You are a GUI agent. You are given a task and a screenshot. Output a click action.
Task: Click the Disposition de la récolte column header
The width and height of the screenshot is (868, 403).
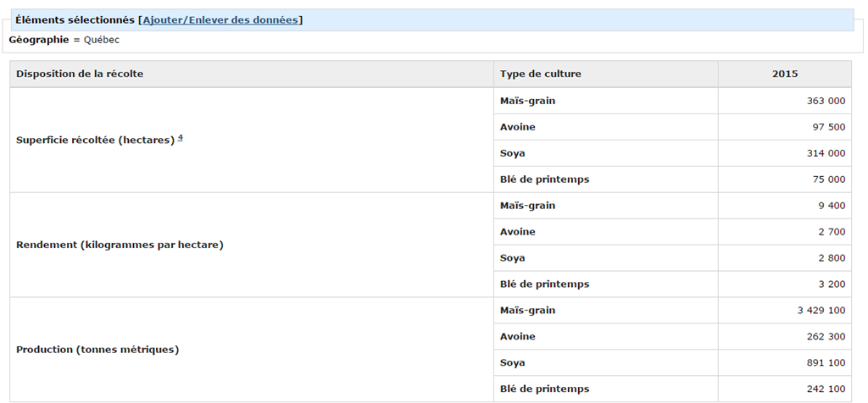[80, 75]
